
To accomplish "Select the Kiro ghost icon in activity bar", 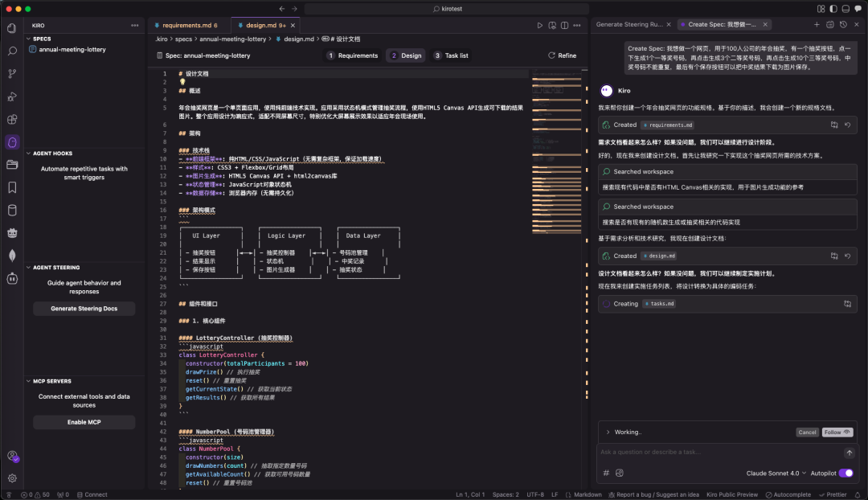I will click(11, 142).
